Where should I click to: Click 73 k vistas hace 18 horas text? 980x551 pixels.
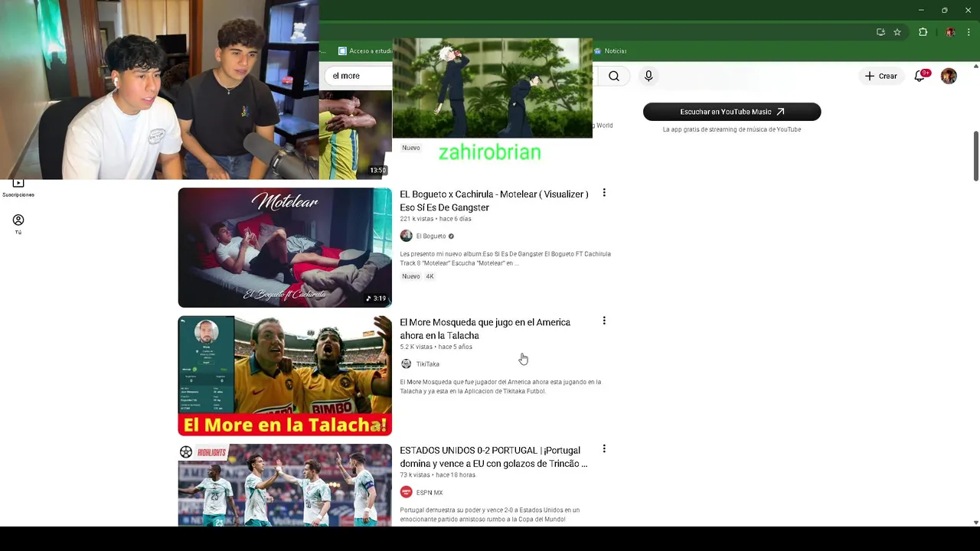coord(437,474)
